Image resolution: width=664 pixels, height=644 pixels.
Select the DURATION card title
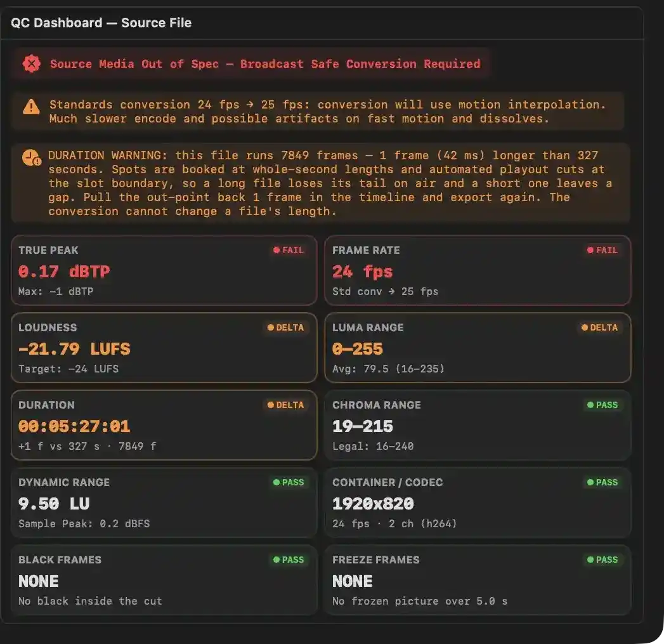point(46,405)
